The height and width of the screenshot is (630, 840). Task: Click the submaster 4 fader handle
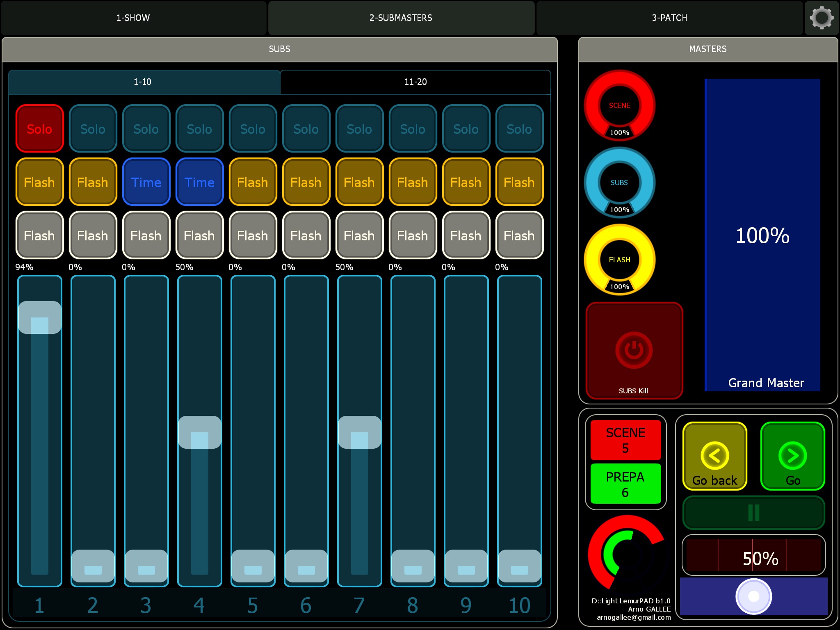tap(200, 432)
